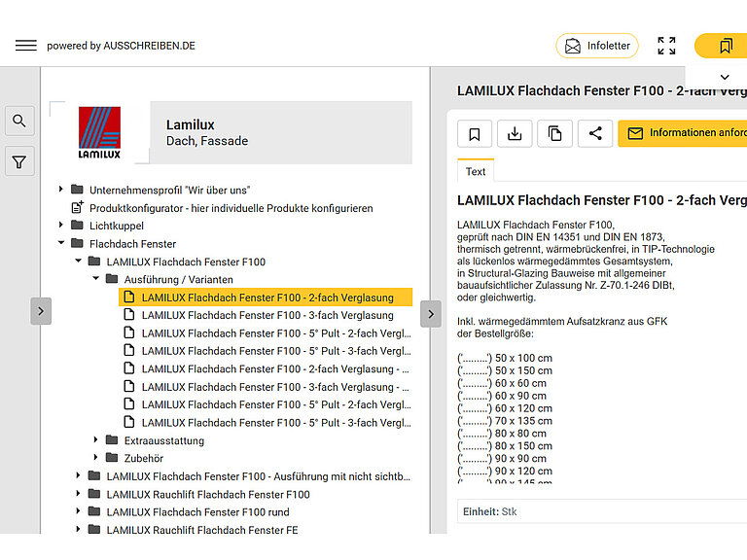The image size is (747, 560).
Task: Expand the Extraausstattung folder arrow
Action: pos(95,439)
